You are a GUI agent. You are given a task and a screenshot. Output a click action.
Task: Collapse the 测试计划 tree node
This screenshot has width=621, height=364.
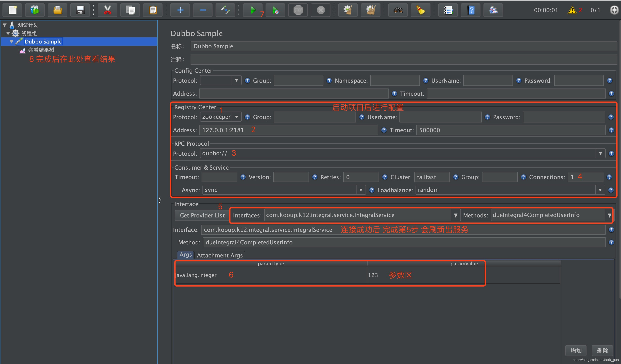tap(4, 25)
